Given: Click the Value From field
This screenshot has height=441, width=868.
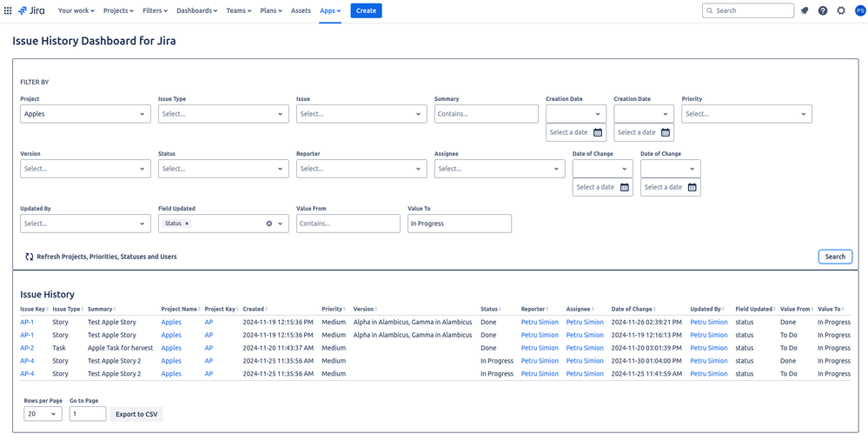Looking at the screenshot, I should point(348,224).
